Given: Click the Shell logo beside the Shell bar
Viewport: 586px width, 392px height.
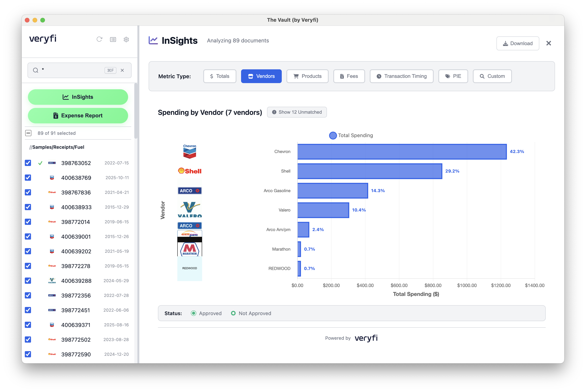Looking at the screenshot, I should click(190, 171).
